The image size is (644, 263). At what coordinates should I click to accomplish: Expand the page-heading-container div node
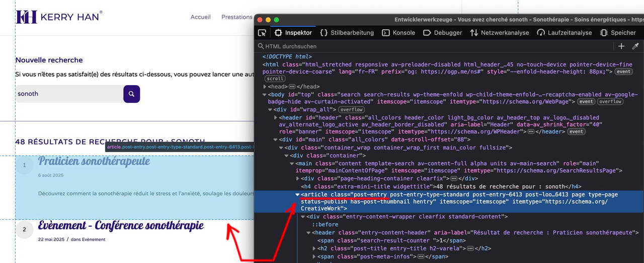pyautogui.click(x=298, y=178)
